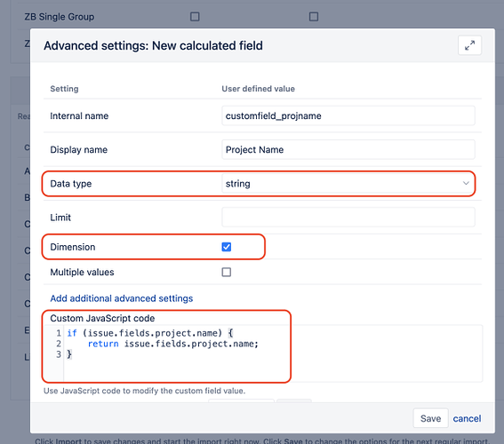Image resolution: width=504 pixels, height=444 pixels.
Task: Expand dialog with the fullscreen arrows icon
Action: tap(469, 45)
